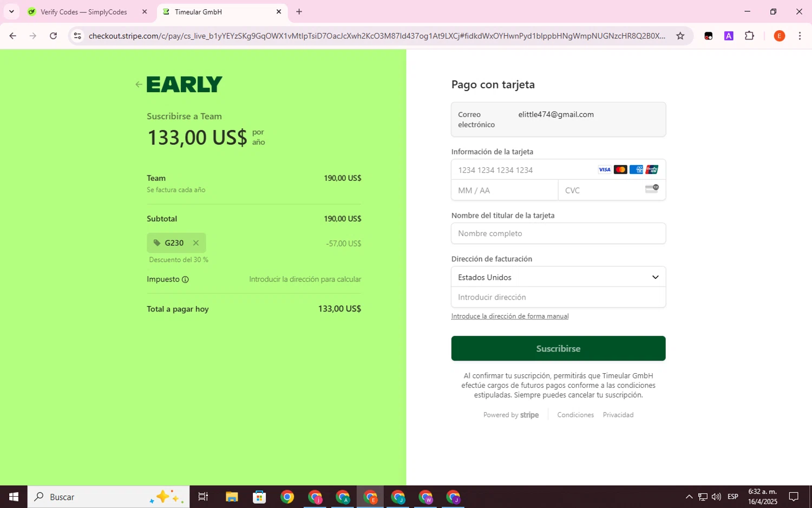Open the tab search dropdown arrow
The width and height of the screenshot is (812, 508).
11,12
